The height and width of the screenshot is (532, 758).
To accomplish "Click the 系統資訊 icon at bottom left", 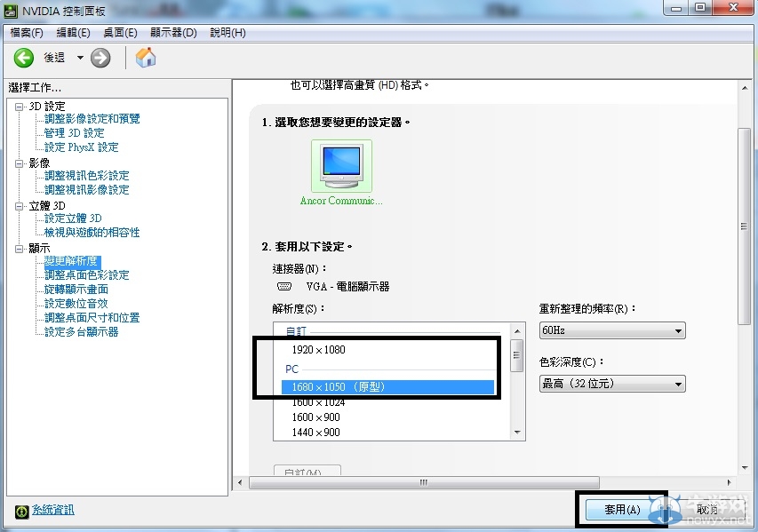I will click(x=21, y=511).
